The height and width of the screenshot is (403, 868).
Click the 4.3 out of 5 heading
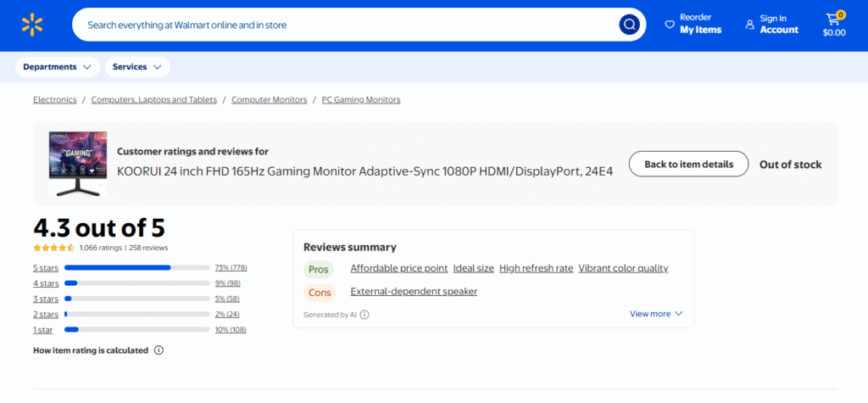99,228
